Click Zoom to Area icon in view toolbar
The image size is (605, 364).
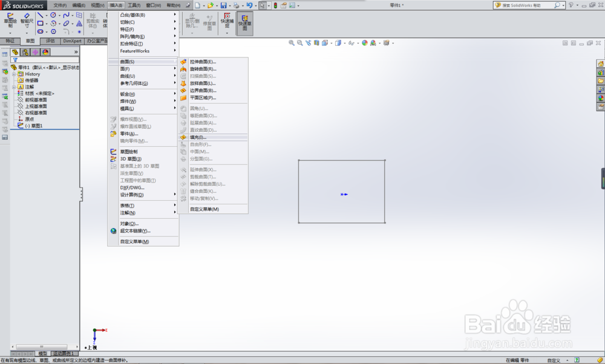[300, 43]
